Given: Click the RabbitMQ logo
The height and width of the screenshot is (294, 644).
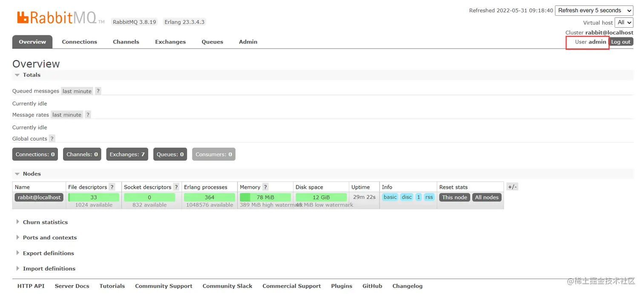Looking at the screenshot, I should pyautogui.click(x=60, y=18).
